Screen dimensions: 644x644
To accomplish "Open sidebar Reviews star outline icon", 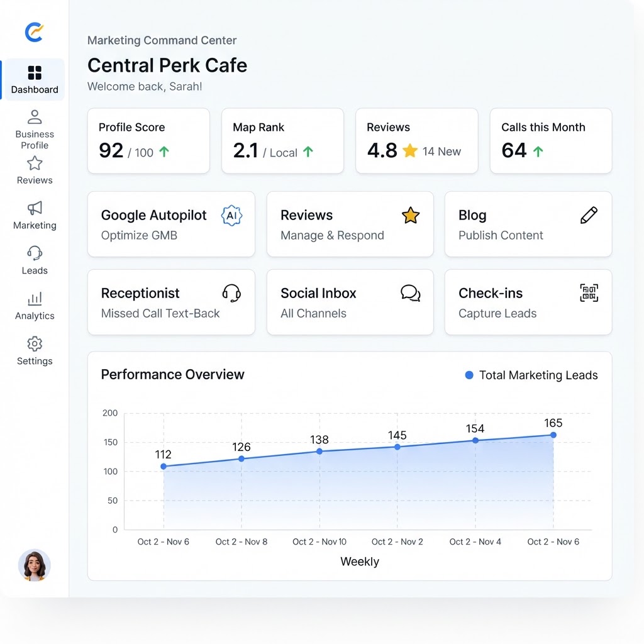I will 35,163.
